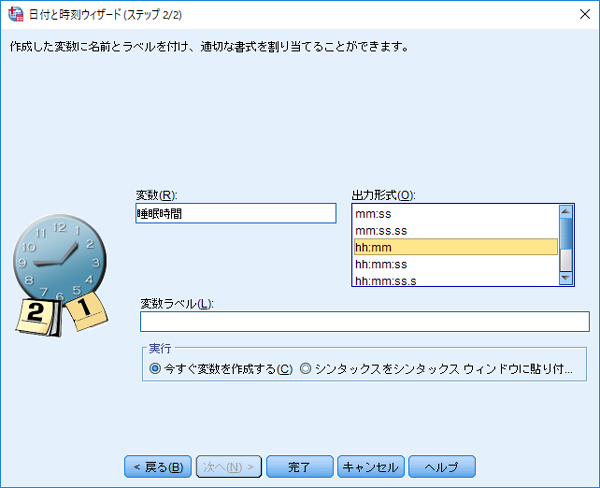This screenshot has width=600, height=488.
Task: Click output format list scroll-up arrow
Action: [x=565, y=212]
